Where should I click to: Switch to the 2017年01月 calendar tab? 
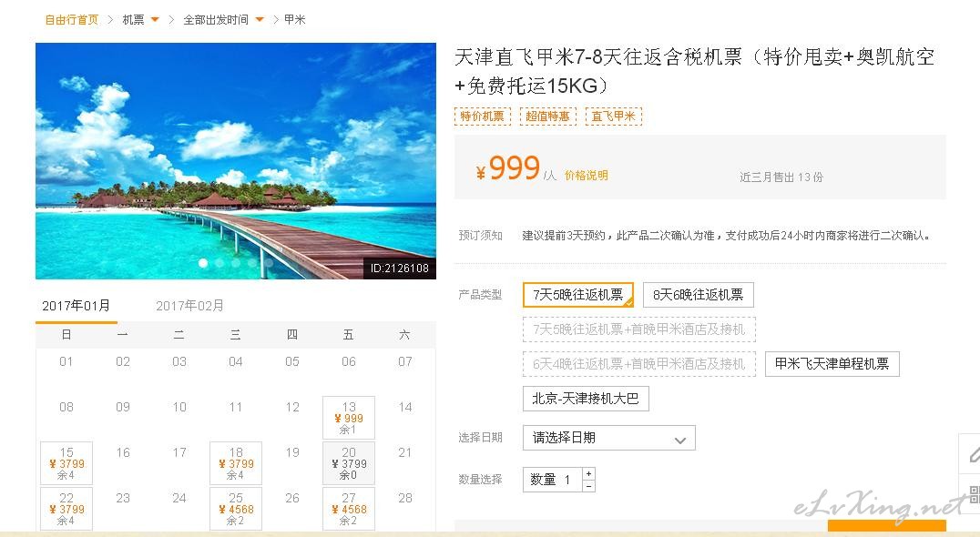click(77, 305)
